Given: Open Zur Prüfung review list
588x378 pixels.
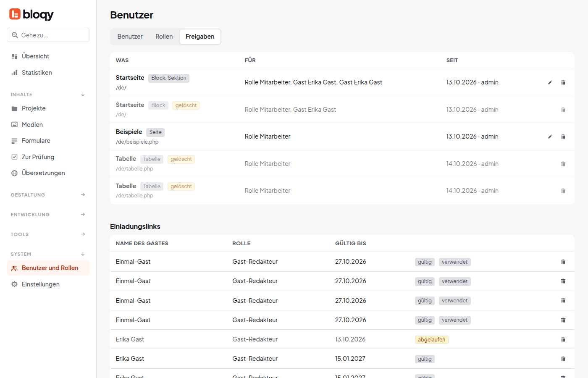Looking at the screenshot, I should point(48,157).
